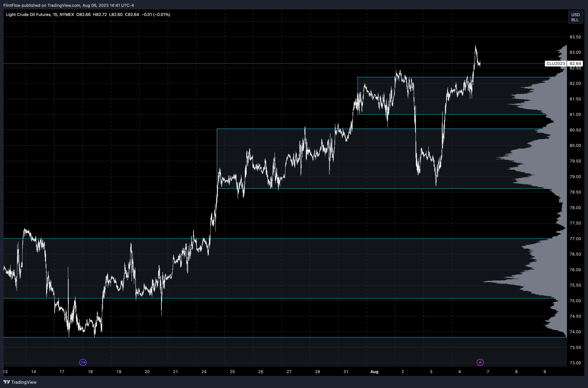Click the open value O82.66
Image resolution: width=588 pixels, height=388 pixels.
(84, 15)
